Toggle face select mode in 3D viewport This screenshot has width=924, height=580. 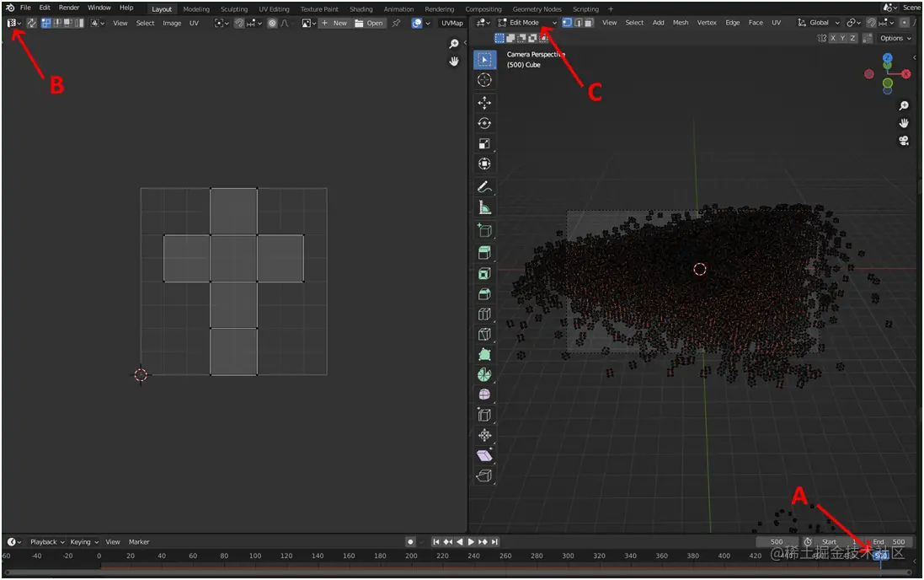coord(589,23)
